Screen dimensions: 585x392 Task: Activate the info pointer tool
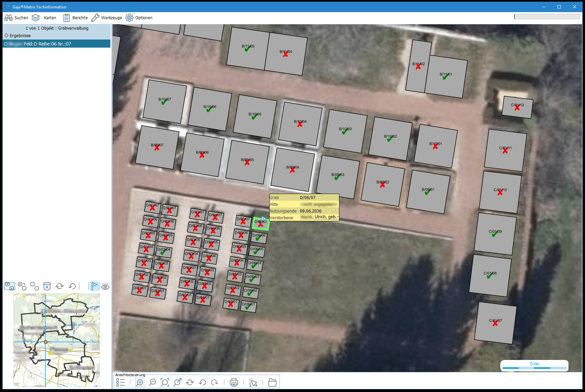click(253, 382)
